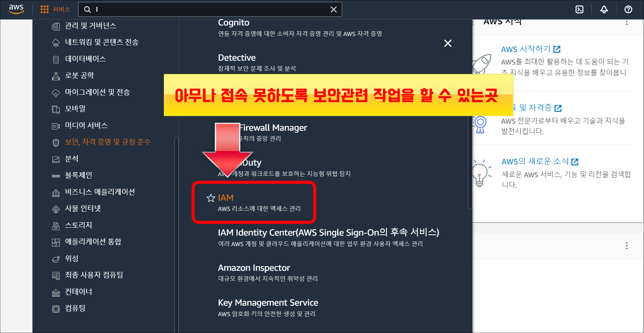
Task: Click the 데이터베이스 category icon
Action: pos(56,59)
